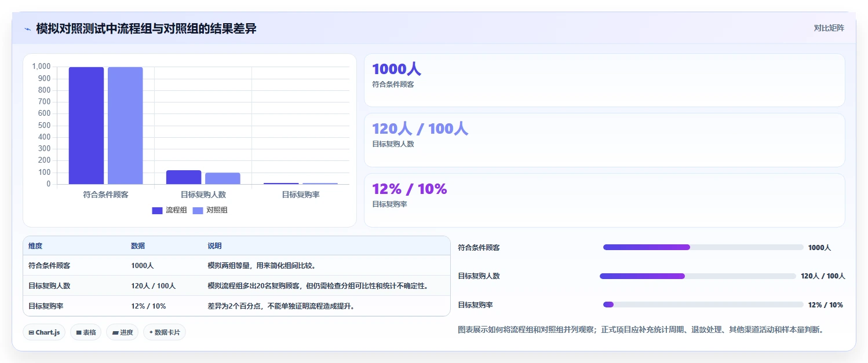Click the 12% / 10% value beside progress bar
Image resolution: width=868 pixels, height=363 pixels.
[x=825, y=305]
